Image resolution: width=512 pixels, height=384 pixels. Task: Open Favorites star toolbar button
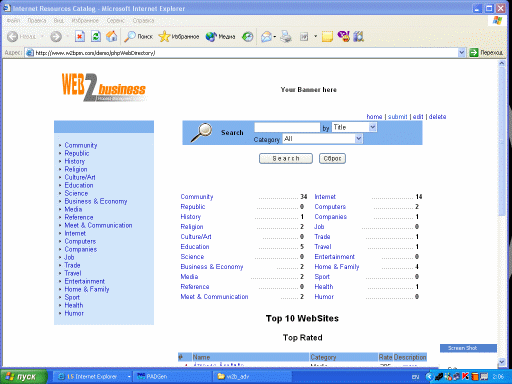click(179, 36)
